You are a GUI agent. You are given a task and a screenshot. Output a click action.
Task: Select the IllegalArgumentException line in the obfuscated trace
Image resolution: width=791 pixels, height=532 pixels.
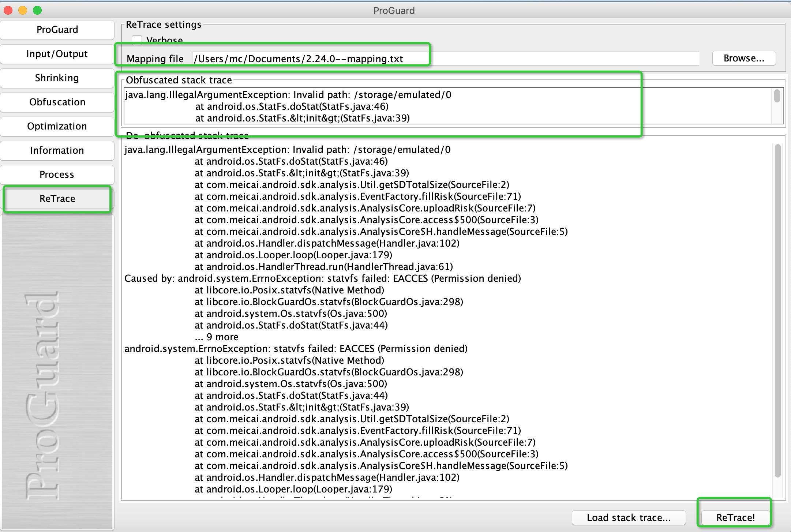tap(288, 94)
